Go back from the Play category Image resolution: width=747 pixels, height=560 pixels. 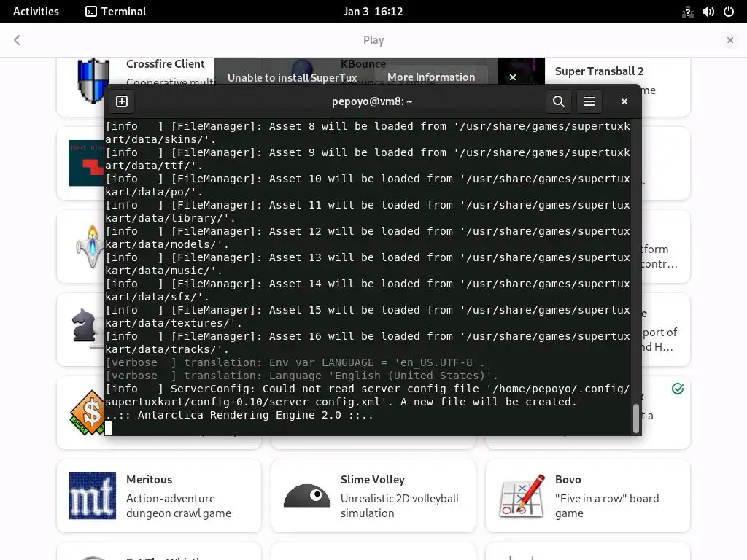(x=18, y=40)
